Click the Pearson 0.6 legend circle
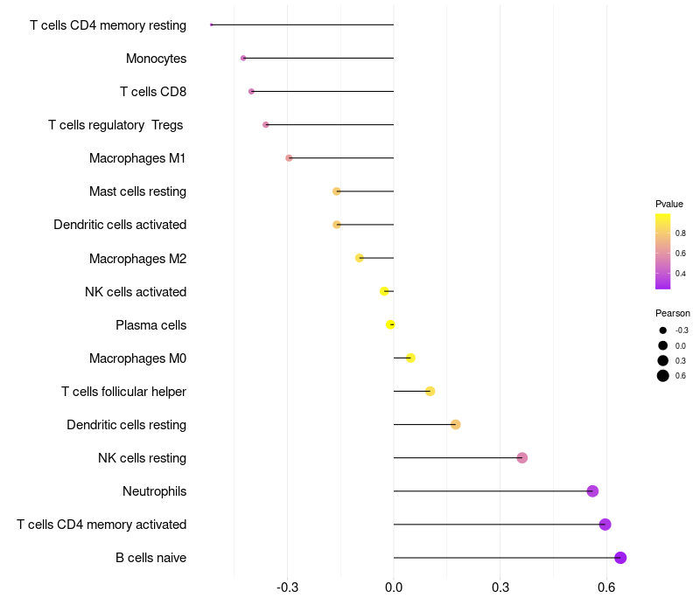This screenshot has width=700, height=612. (663, 376)
